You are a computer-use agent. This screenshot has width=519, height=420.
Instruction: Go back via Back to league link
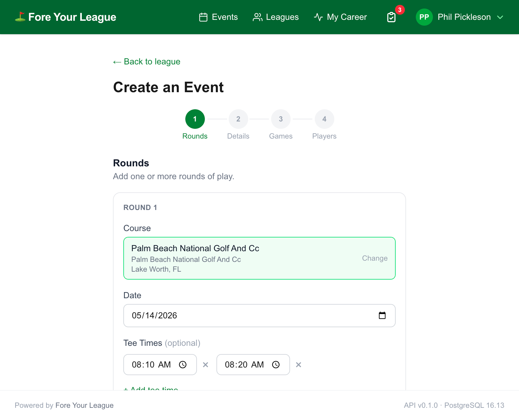147,62
